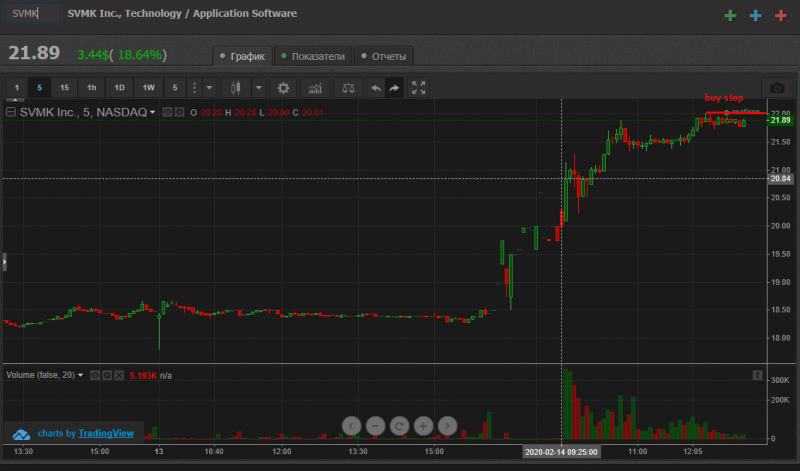This screenshot has height=471, width=800.
Task: Click the 300K volume axis label
Action: point(781,380)
